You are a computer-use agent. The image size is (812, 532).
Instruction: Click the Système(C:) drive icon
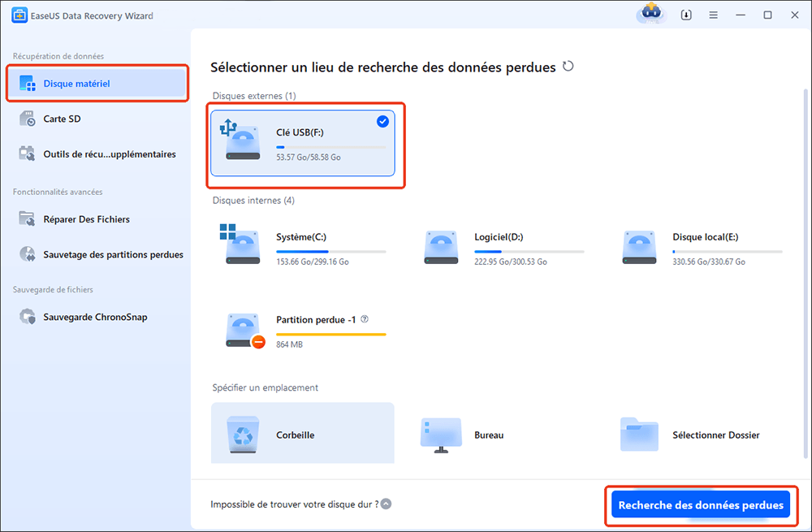click(241, 244)
